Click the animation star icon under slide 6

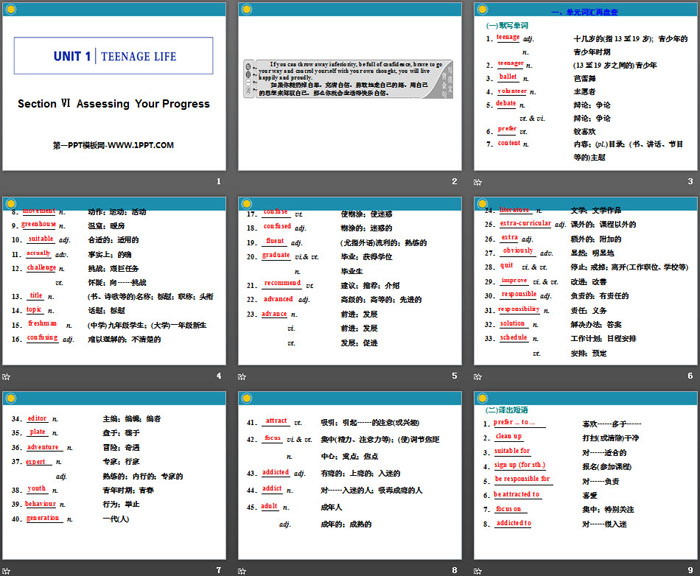coord(479,376)
